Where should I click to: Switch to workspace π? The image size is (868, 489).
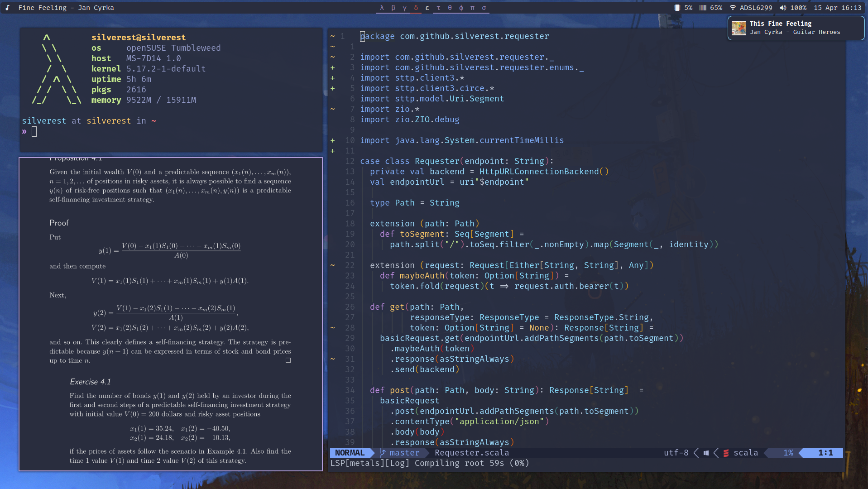pos(472,8)
